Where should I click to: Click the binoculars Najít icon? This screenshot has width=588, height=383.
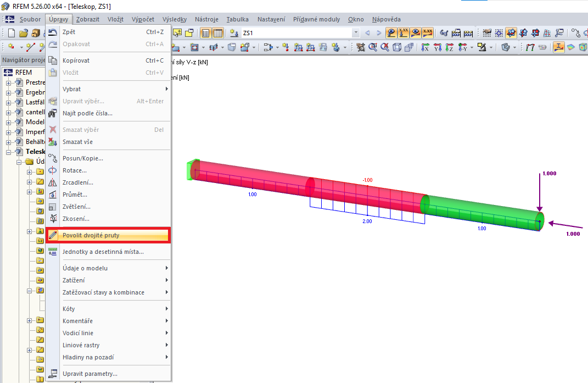pos(53,113)
